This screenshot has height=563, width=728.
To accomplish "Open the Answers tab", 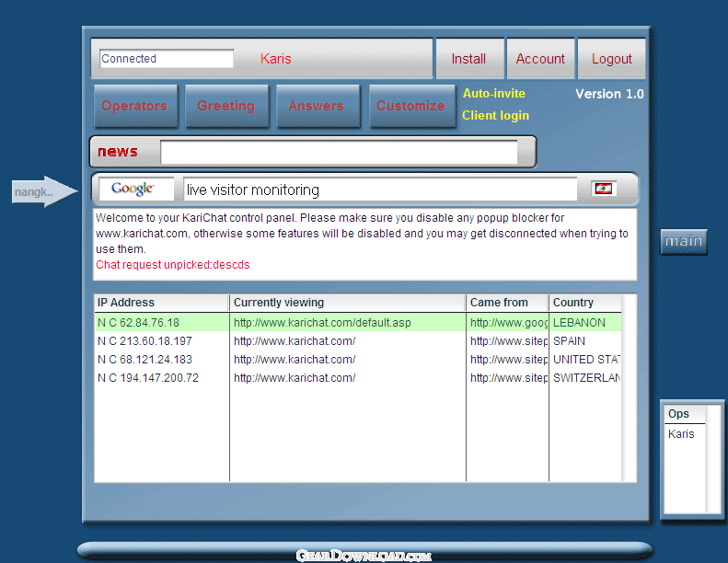I will (318, 106).
